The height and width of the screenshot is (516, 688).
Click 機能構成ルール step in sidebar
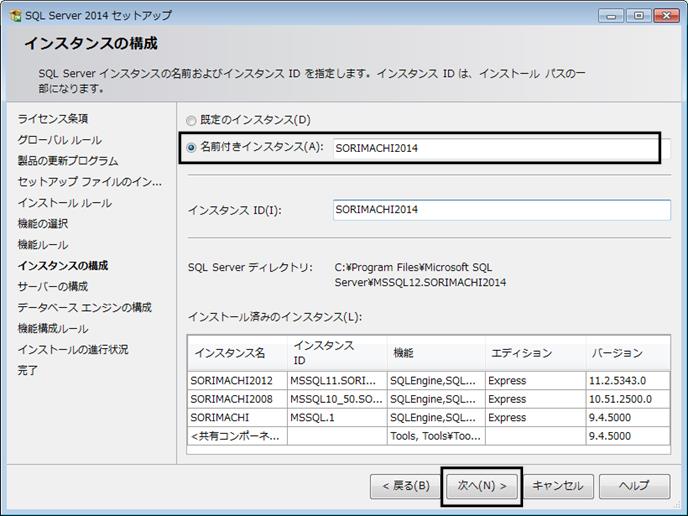point(53,329)
